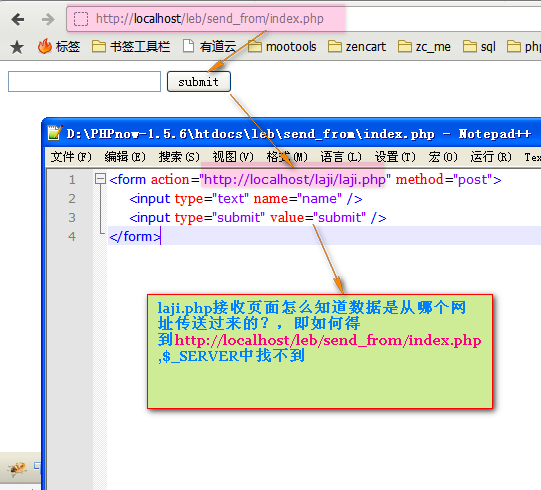Image resolution: width=541 pixels, height=490 pixels.
Task: Click the bookmarks star icon
Action: (x=17, y=47)
